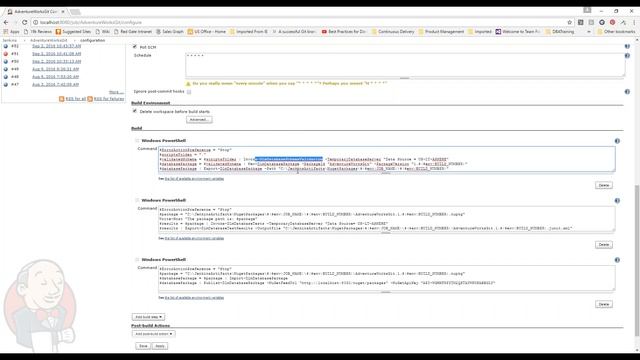Open the Sales Graph bookmark
640x360 pixels.
[170, 31]
